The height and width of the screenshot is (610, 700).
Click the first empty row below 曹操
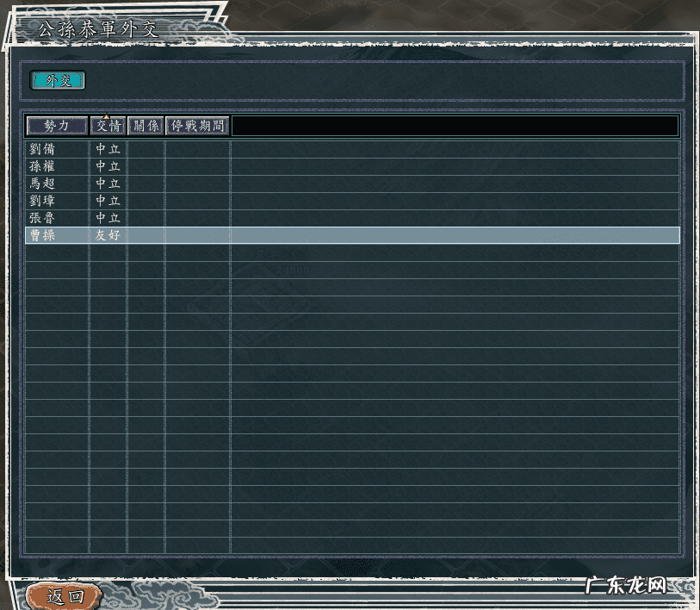(x=344, y=252)
